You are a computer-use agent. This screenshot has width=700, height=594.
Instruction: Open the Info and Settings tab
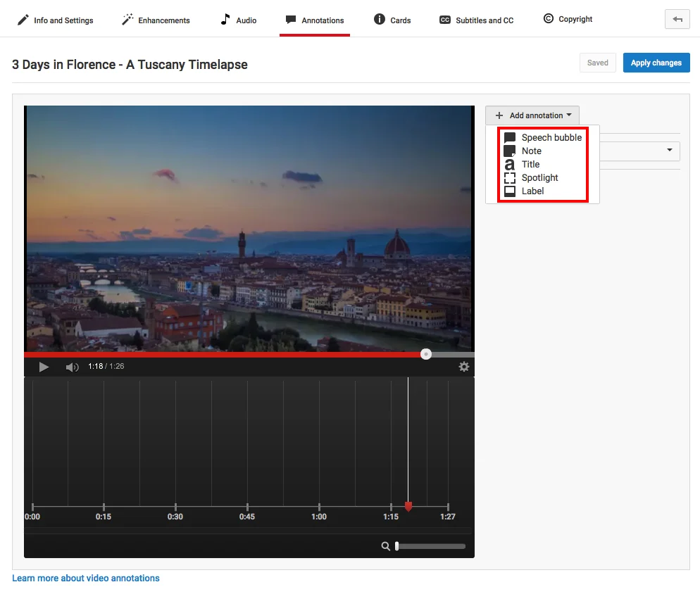coord(55,20)
